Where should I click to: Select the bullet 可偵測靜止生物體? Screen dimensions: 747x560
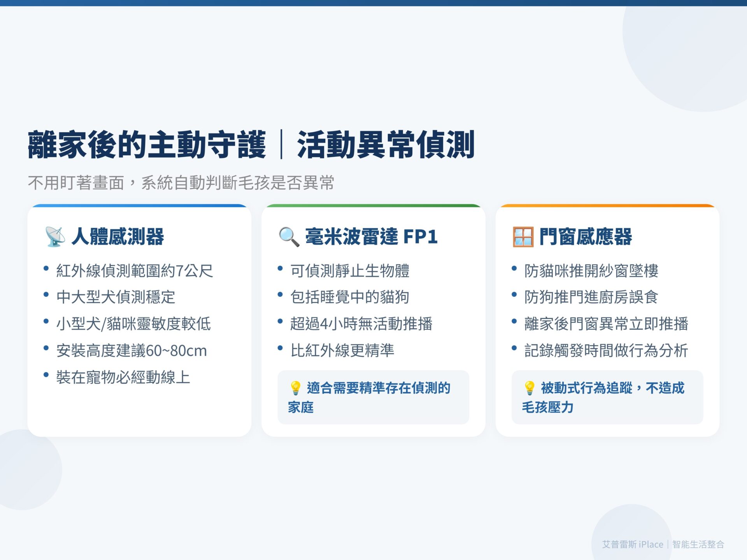350,271
